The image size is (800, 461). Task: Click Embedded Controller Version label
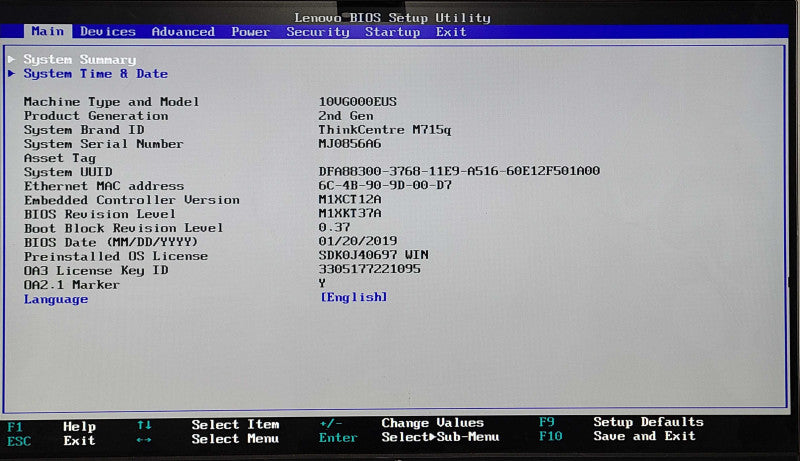tap(132, 200)
